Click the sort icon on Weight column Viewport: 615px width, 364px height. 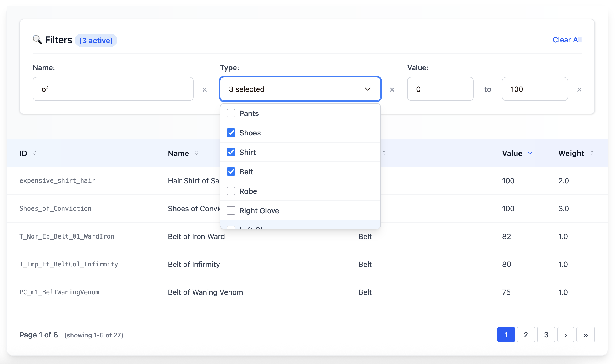tap(592, 153)
